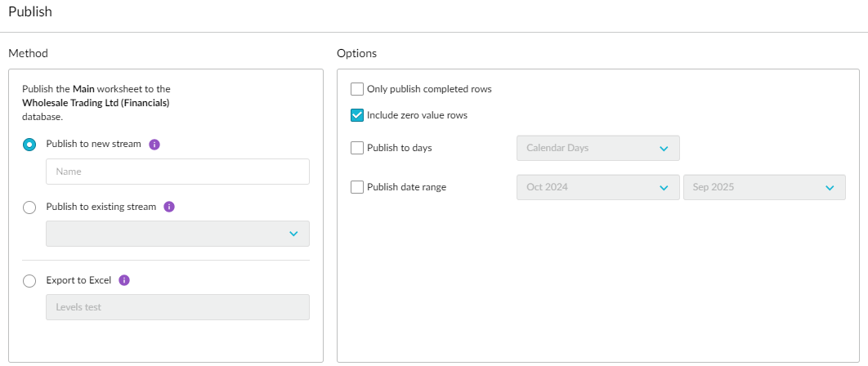Uncheck the Include zero value rows checkbox
The width and height of the screenshot is (868, 366).
point(357,115)
